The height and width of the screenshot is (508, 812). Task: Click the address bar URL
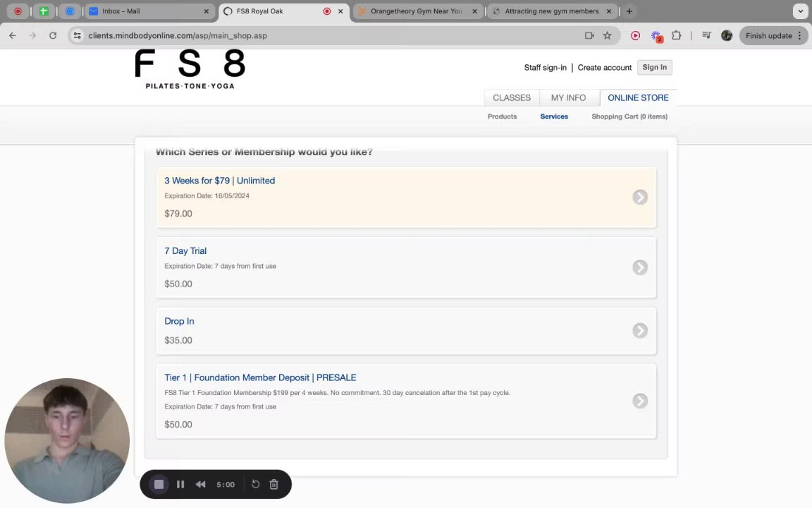click(x=178, y=36)
